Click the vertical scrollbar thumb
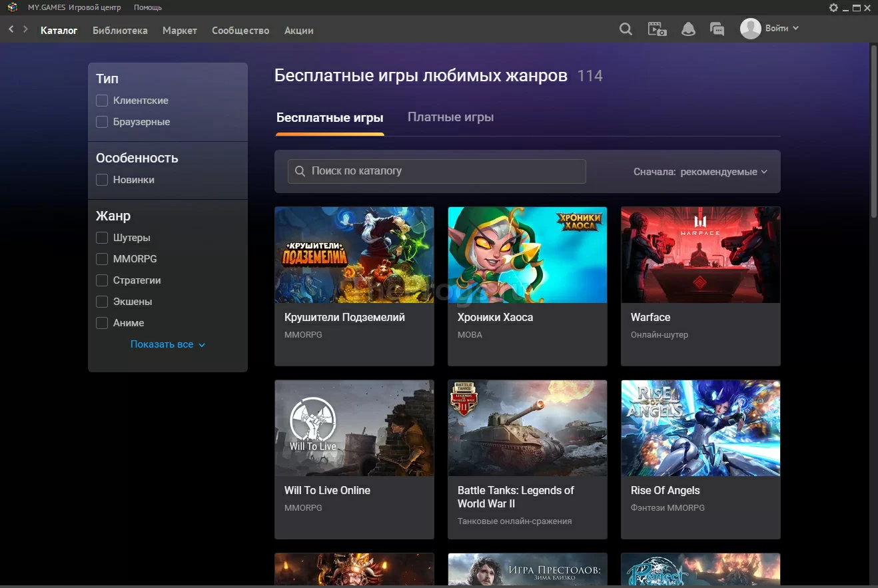Screen dimensions: 878x588 (x=873, y=130)
